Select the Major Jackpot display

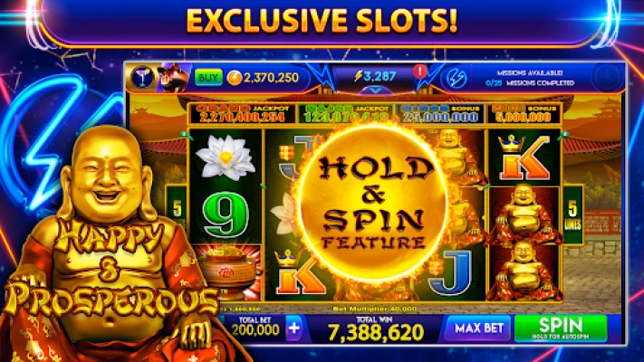tap(345, 114)
